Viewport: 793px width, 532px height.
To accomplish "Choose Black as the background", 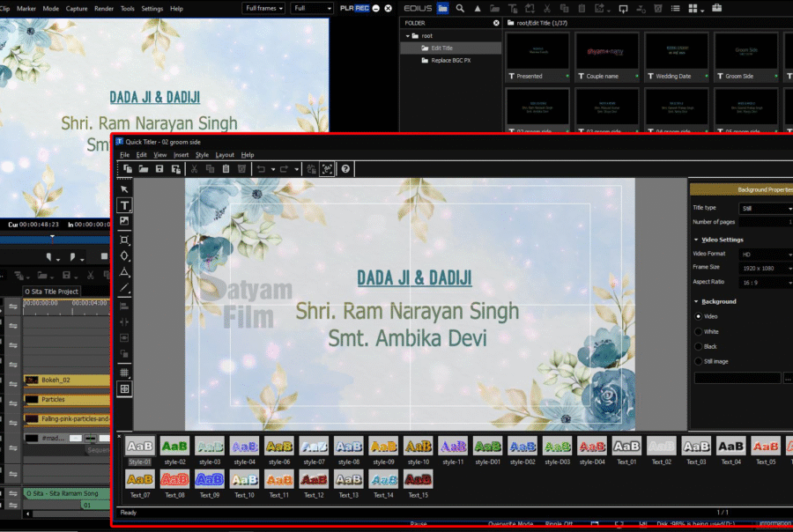I will point(700,346).
